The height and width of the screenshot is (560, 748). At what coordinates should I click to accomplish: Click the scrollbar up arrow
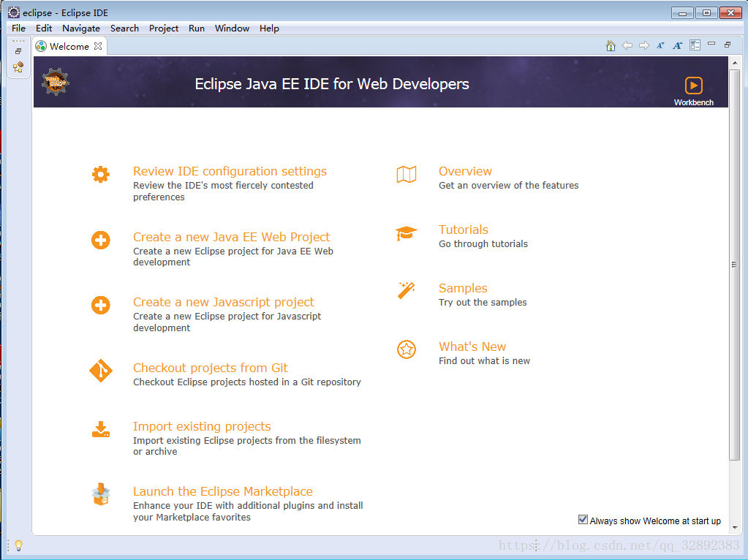click(734, 62)
